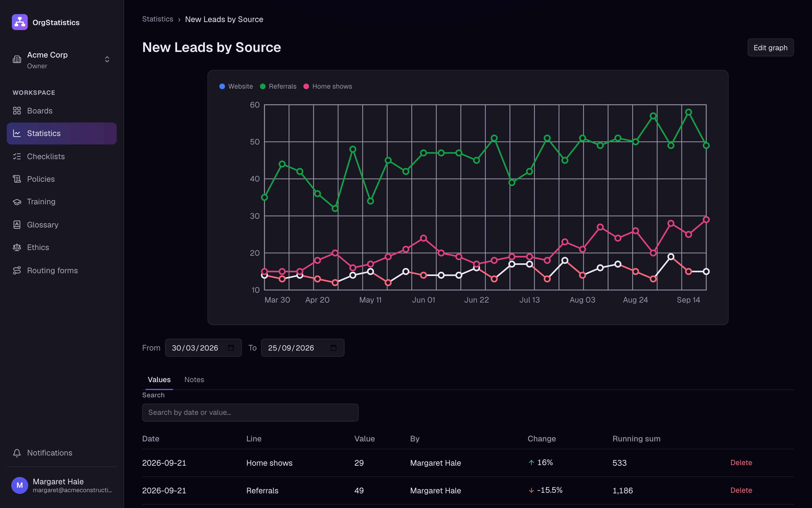Click the Notifications bell icon

pyautogui.click(x=17, y=453)
